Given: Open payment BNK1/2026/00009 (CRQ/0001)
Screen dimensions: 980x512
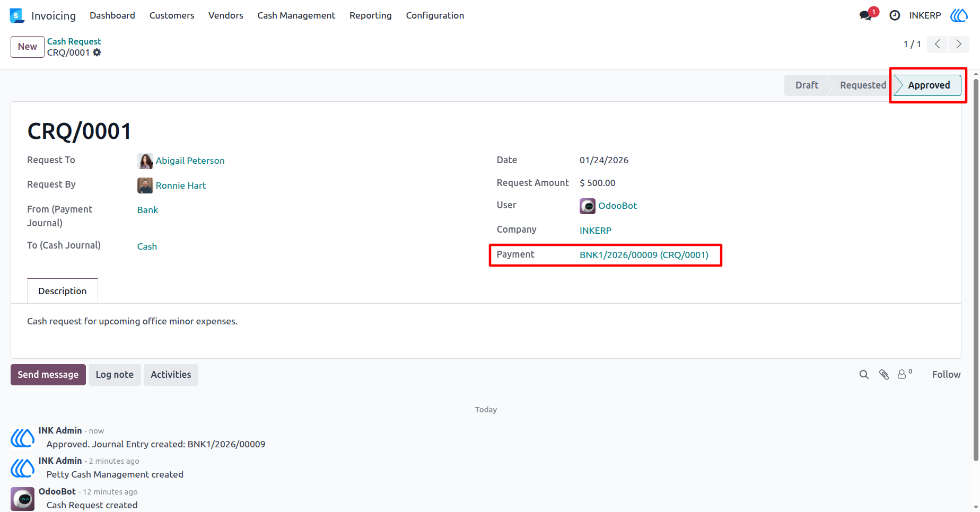Looking at the screenshot, I should click(644, 255).
